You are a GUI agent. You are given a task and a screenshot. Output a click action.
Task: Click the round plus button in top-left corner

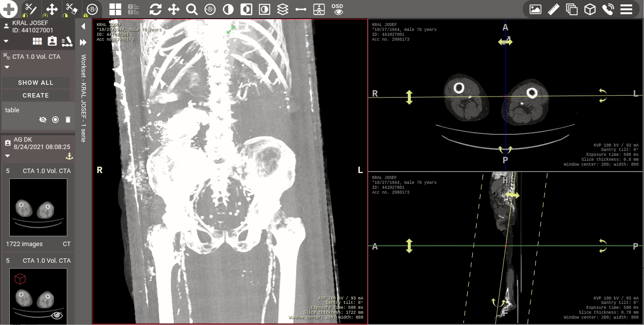(9, 9)
